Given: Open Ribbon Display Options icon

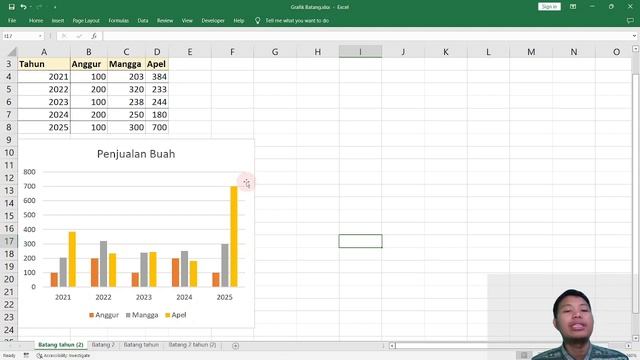Looking at the screenshot, I should [x=573, y=7].
